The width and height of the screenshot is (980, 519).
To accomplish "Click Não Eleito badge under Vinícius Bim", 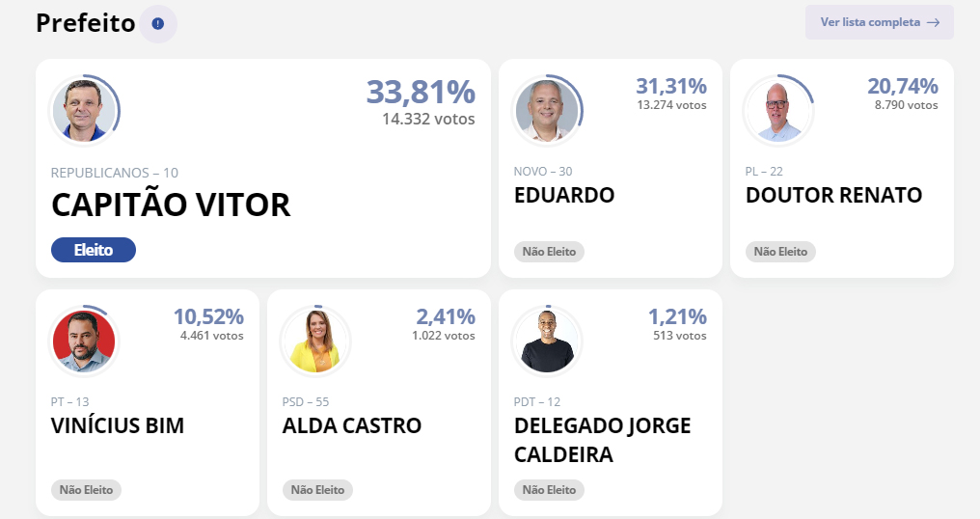I will [x=86, y=490].
